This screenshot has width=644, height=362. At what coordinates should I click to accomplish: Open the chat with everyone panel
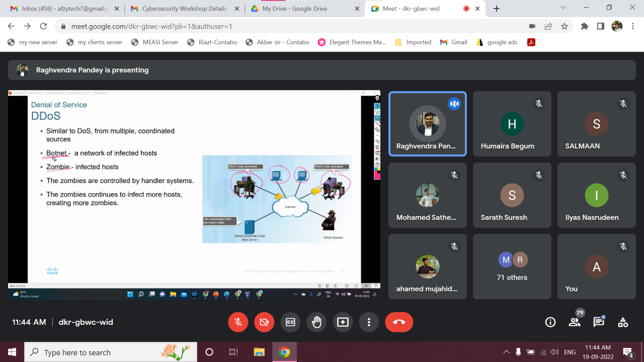point(599,322)
